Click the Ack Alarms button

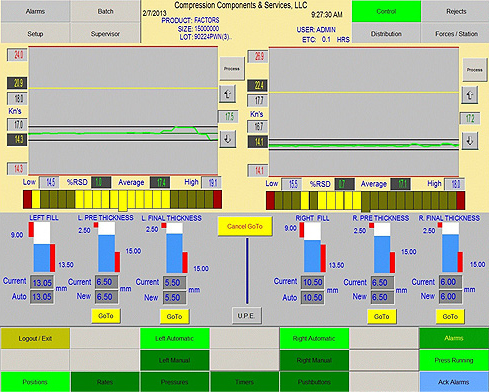click(x=454, y=382)
